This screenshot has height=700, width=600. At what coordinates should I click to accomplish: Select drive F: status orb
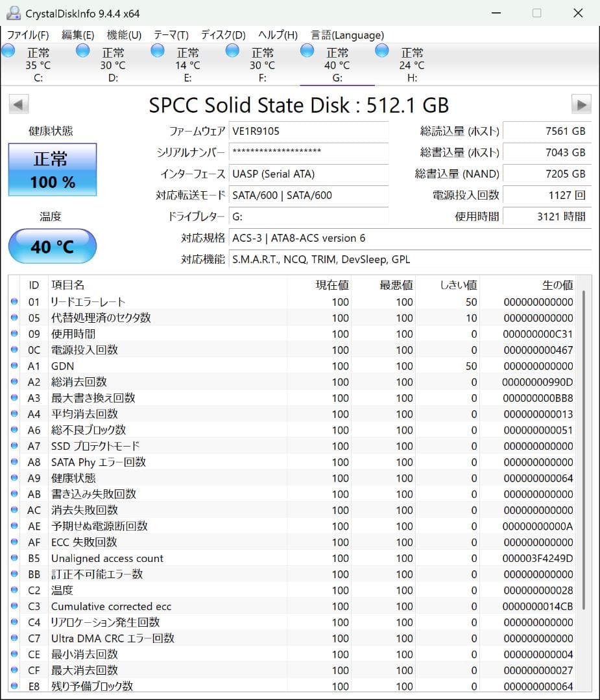click(232, 51)
